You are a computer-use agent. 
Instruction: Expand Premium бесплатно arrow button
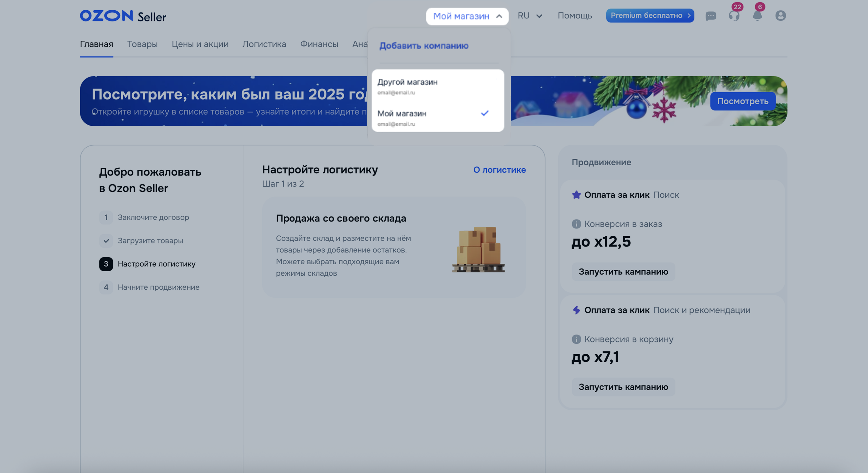click(689, 15)
